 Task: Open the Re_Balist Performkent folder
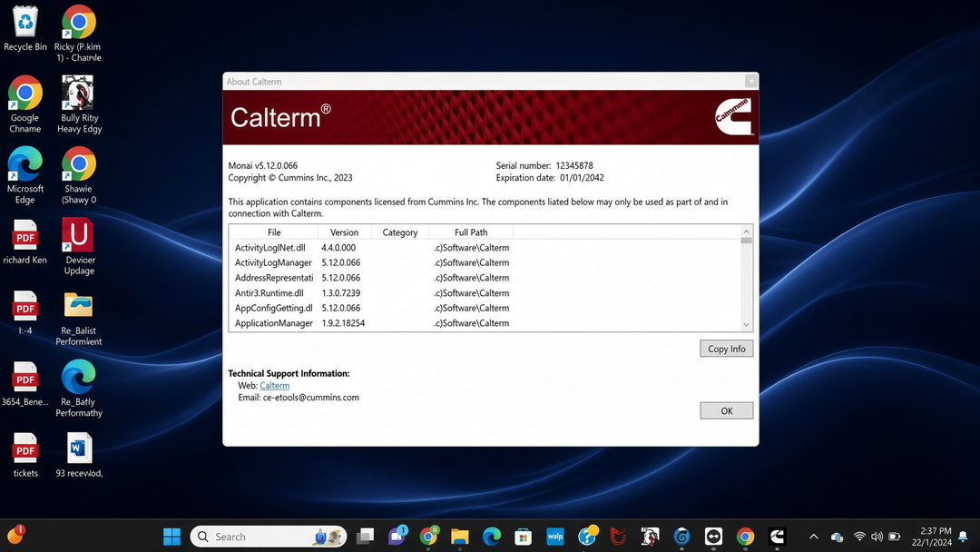coord(79,318)
